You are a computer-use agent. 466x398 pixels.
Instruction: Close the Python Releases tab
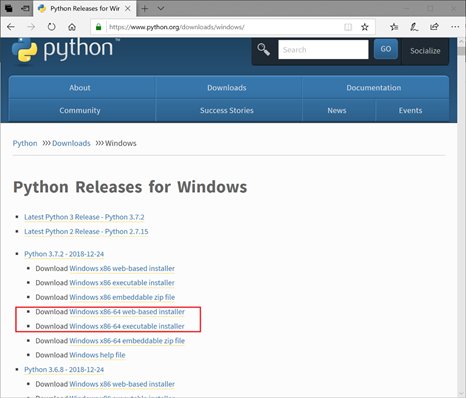(x=128, y=9)
